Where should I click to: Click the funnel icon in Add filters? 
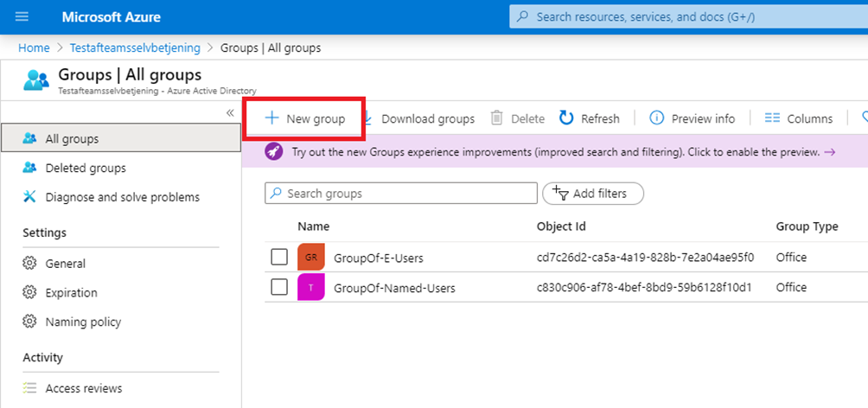[561, 194]
